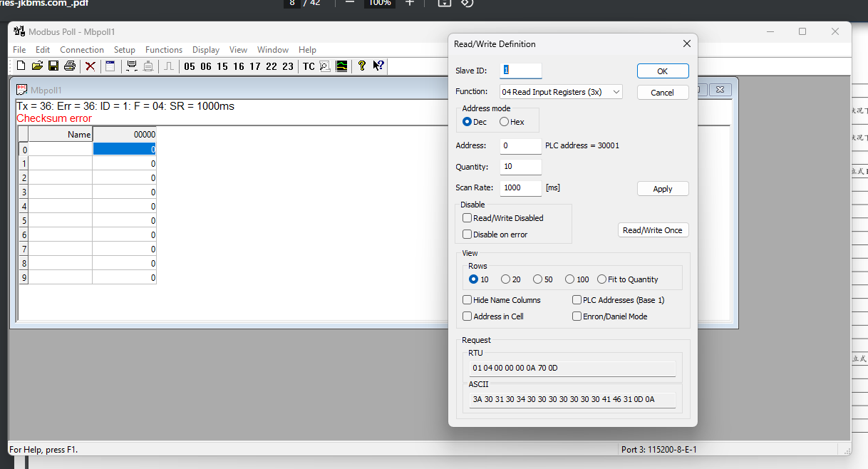This screenshot has height=469, width=868.
Task: Click the Quantity input field
Action: click(520, 167)
